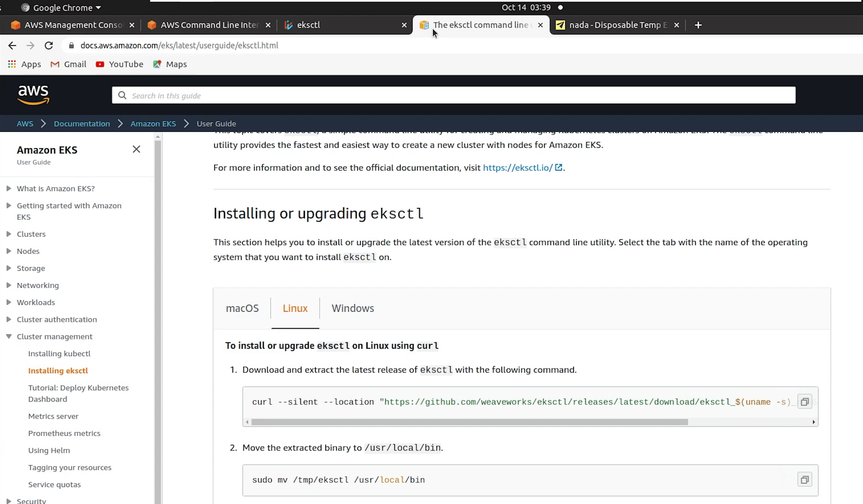Click the Linux installation tab
The height and width of the screenshot is (504, 863).
(x=295, y=308)
